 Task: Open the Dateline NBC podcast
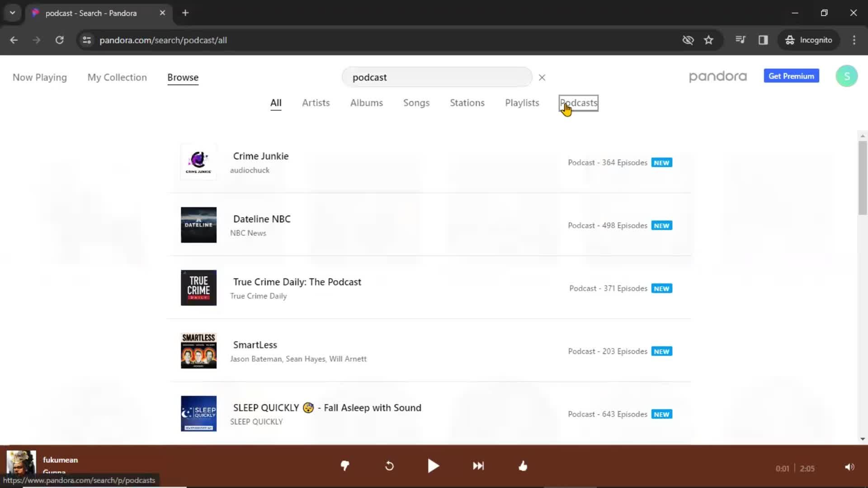click(x=262, y=219)
